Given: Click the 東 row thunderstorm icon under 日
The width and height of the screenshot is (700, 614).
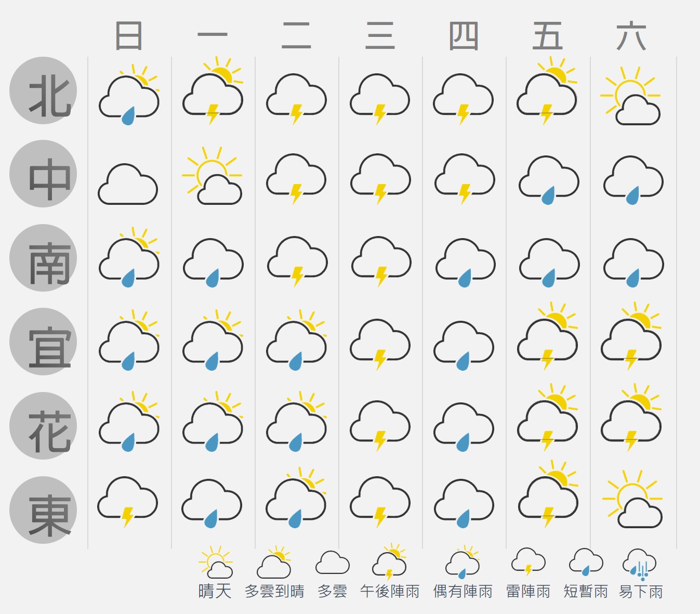Looking at the screenshot, I should point(128,502).
